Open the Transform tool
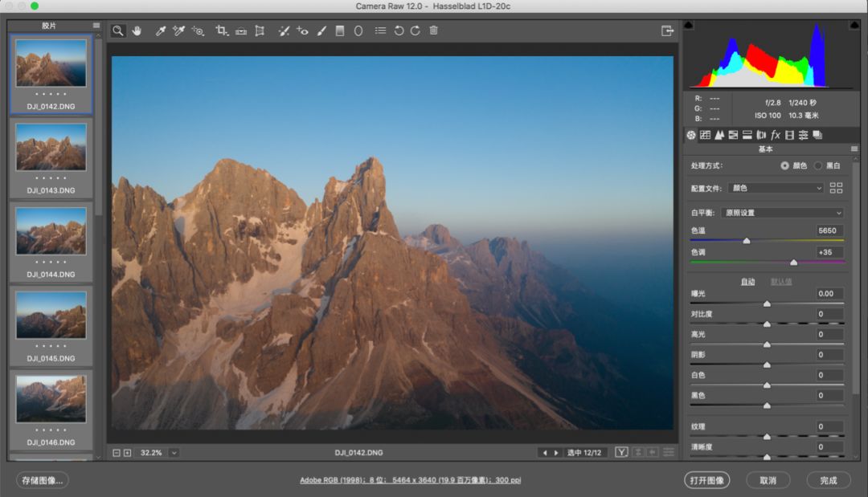This screenshot has width=868, height=497. [260, 31]
